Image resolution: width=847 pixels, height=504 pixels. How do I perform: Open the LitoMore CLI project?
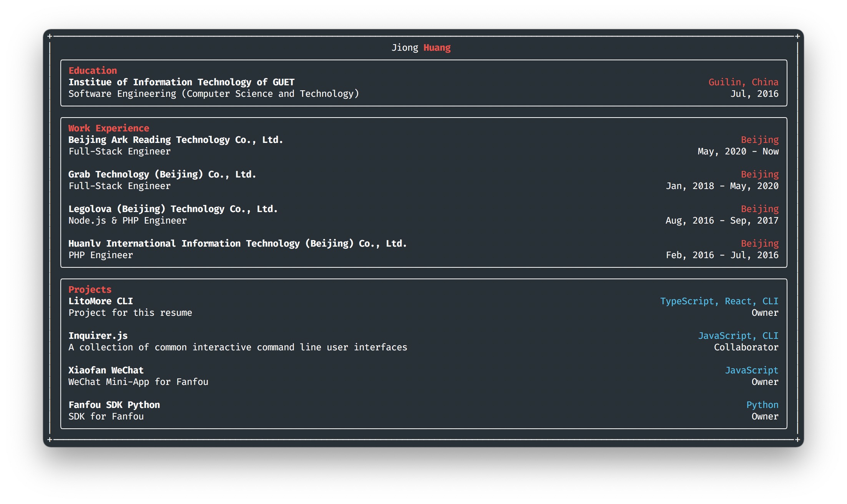click(101, 301)
